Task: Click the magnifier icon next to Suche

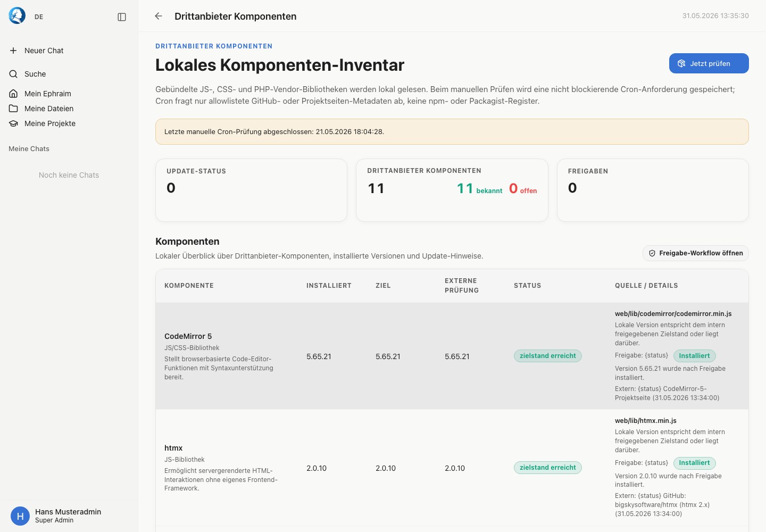Action: [13, 74]
